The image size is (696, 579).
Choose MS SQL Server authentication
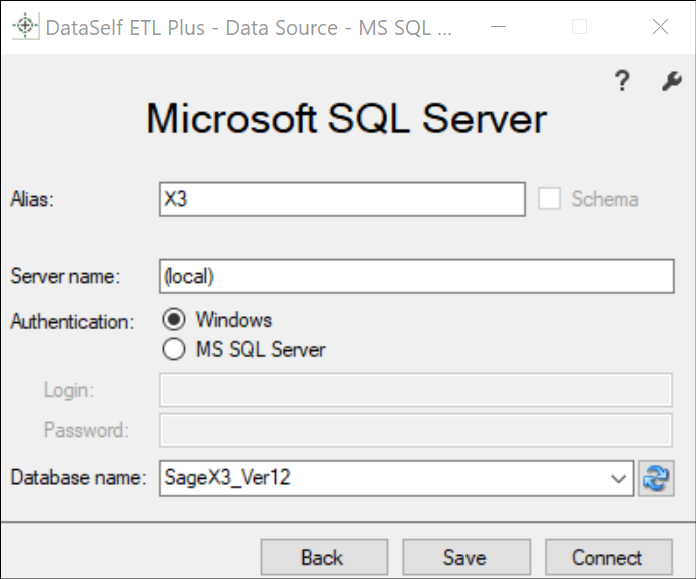pyautogui.click(x=174, y=350)
